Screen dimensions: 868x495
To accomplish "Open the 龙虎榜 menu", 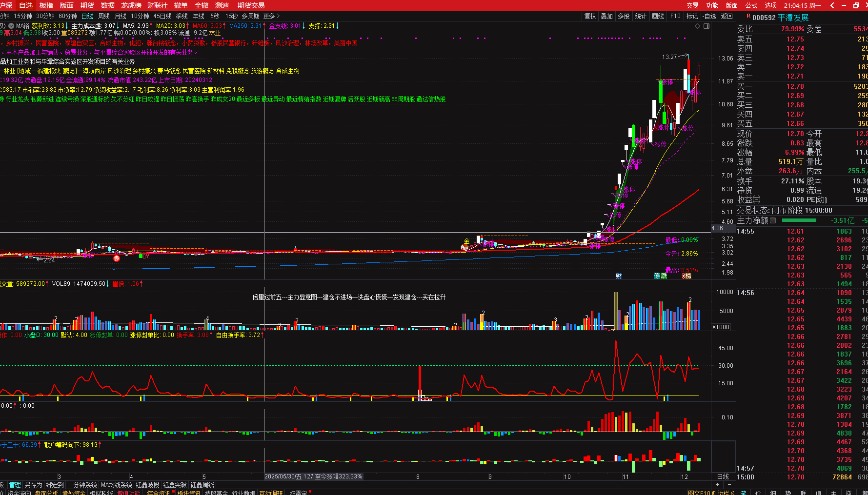I will [x=131, y=5].
